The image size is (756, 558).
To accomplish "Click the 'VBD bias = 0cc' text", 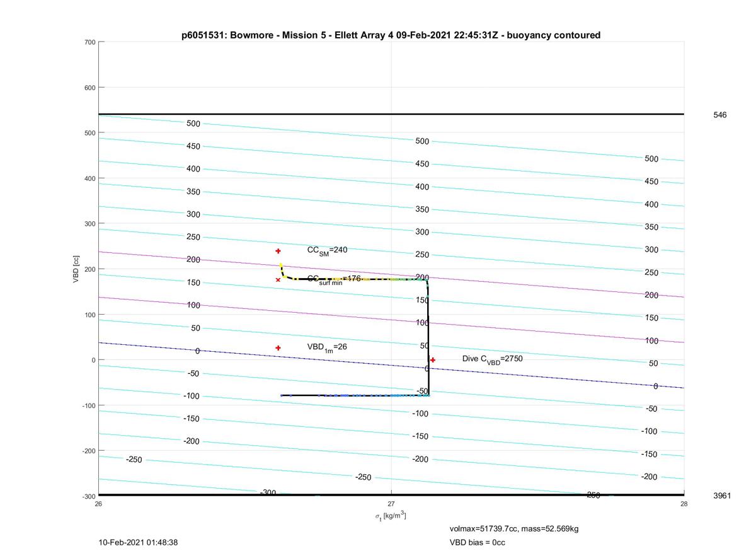I will [x=477, y=542].
